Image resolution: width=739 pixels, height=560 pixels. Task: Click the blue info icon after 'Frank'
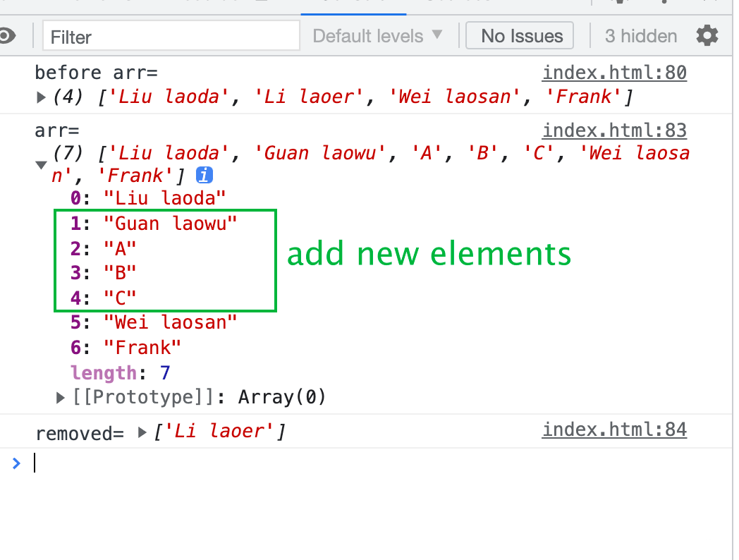[204, 176]
